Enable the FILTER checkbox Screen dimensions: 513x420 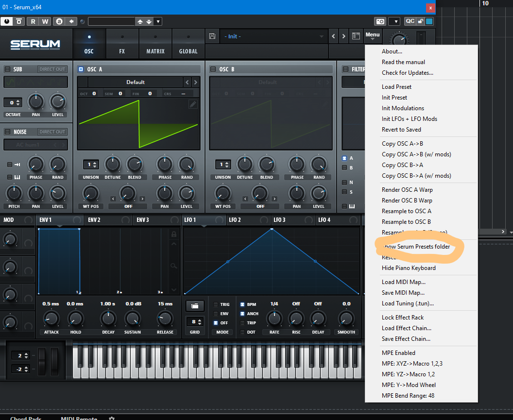[345, 69]
